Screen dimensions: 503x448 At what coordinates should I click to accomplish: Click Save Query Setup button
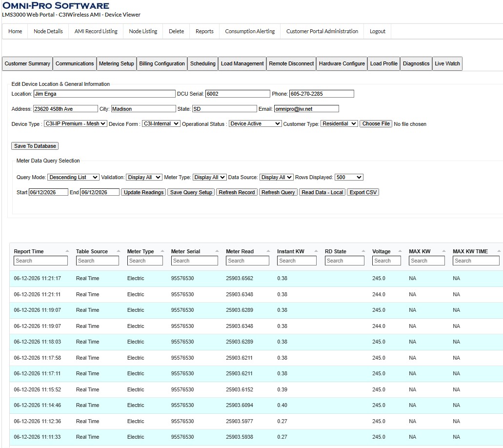click(191, 192)
